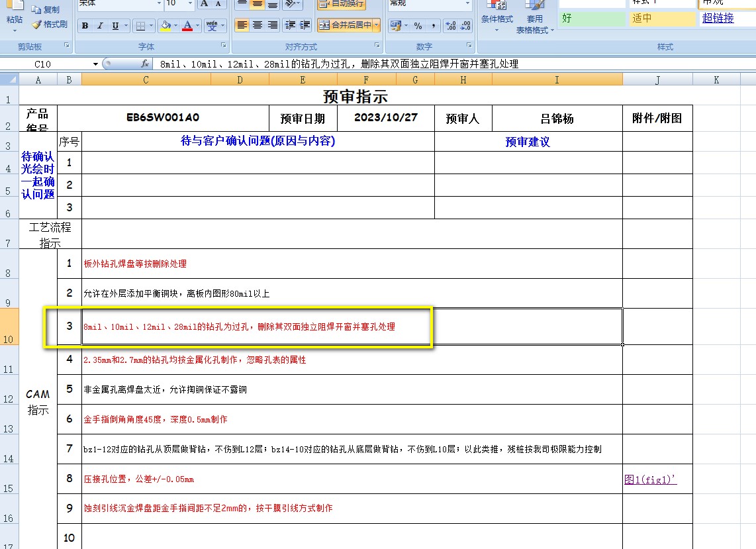
Task: Open the font color dropdown arrow
Action: pos(198,26)
